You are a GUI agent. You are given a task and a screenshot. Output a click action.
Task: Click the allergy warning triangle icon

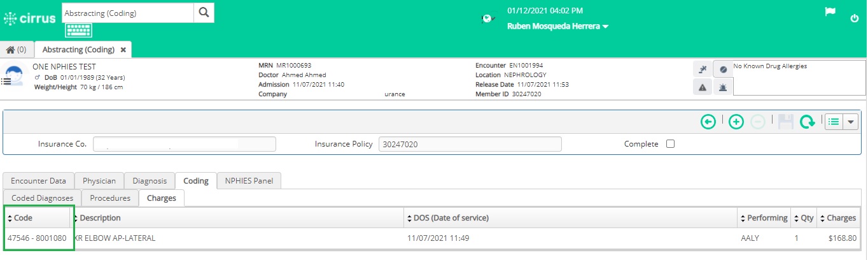702,88
